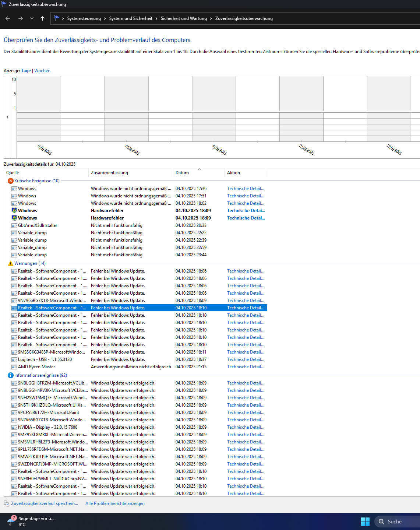Screen dimensions: 420x530
Task: Switch the chart view to Wochen
Action: (42, 71)
